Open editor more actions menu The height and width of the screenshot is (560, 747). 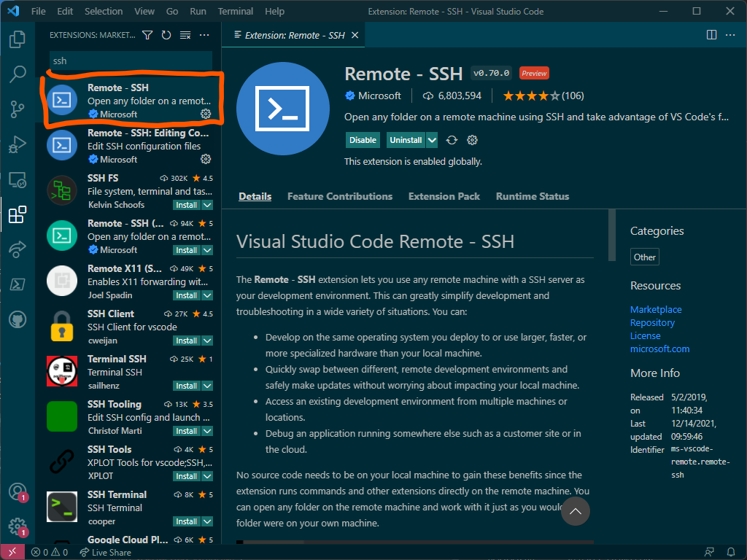click(x=730, y=35)
